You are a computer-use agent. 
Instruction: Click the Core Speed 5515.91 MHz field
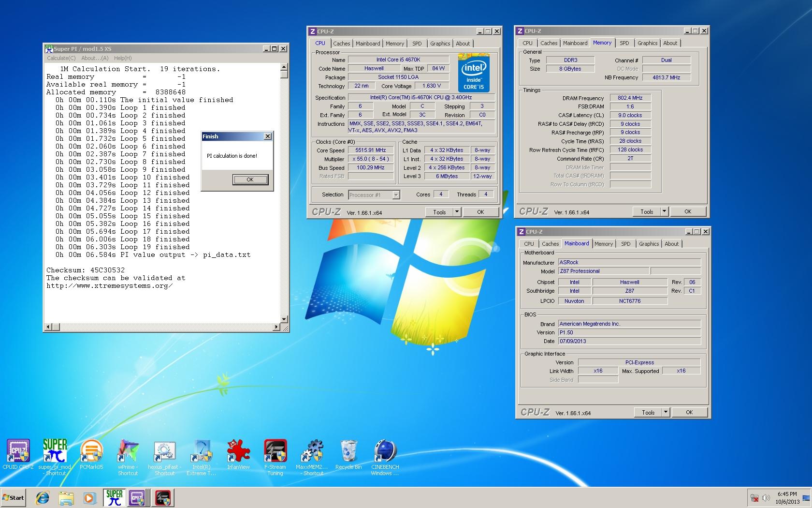coord(371,150)
